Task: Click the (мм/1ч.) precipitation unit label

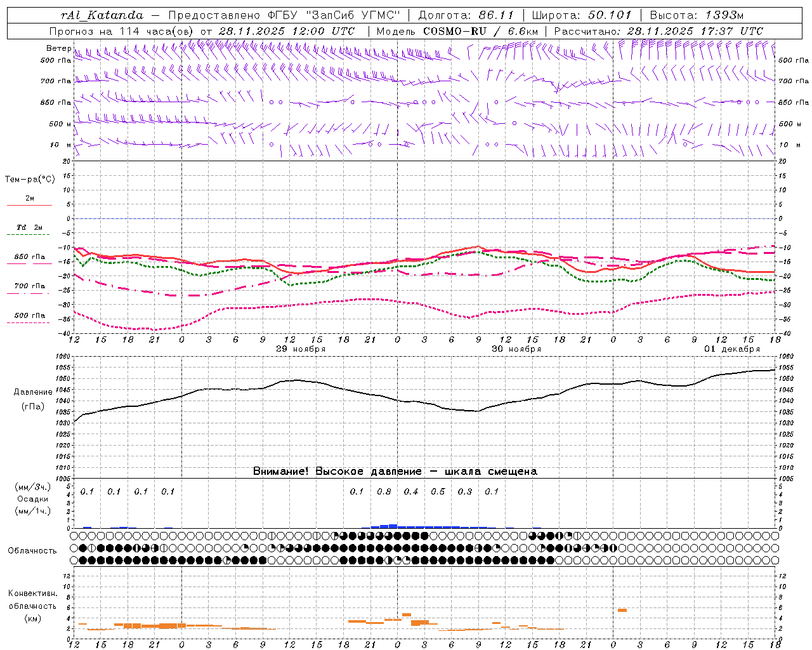Action: [x=32, y=511]
